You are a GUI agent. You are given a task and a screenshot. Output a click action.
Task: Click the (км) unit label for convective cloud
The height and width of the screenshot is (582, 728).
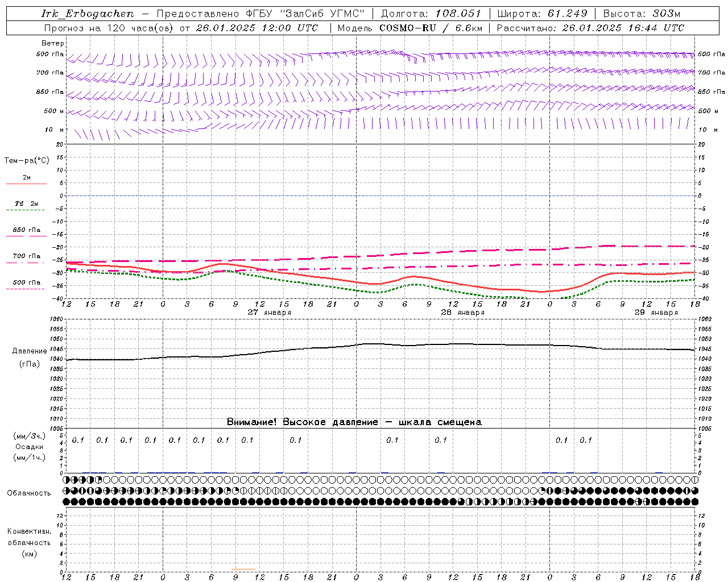29,554
